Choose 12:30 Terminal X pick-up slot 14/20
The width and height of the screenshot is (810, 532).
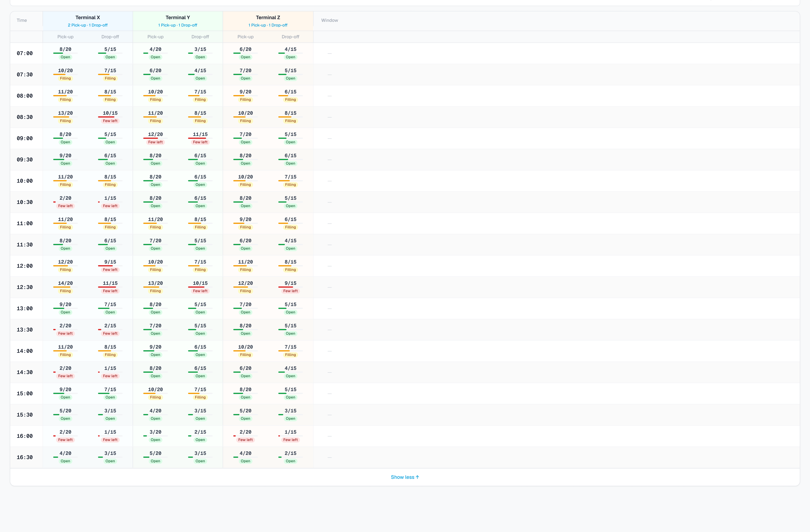65,287
